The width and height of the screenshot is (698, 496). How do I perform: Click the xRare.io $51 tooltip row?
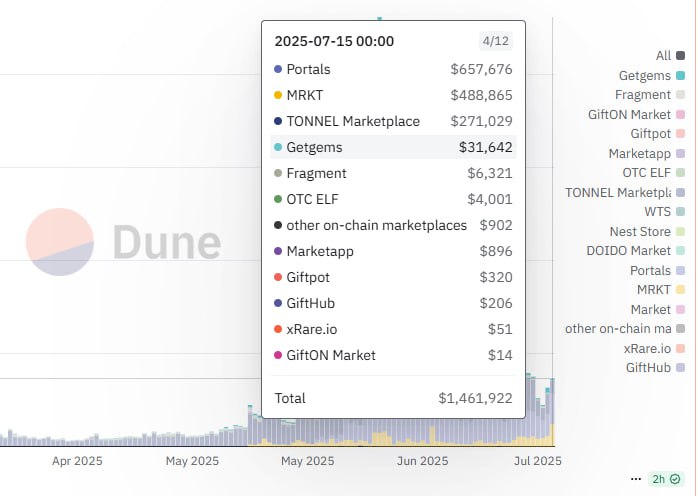pos(393,329)
